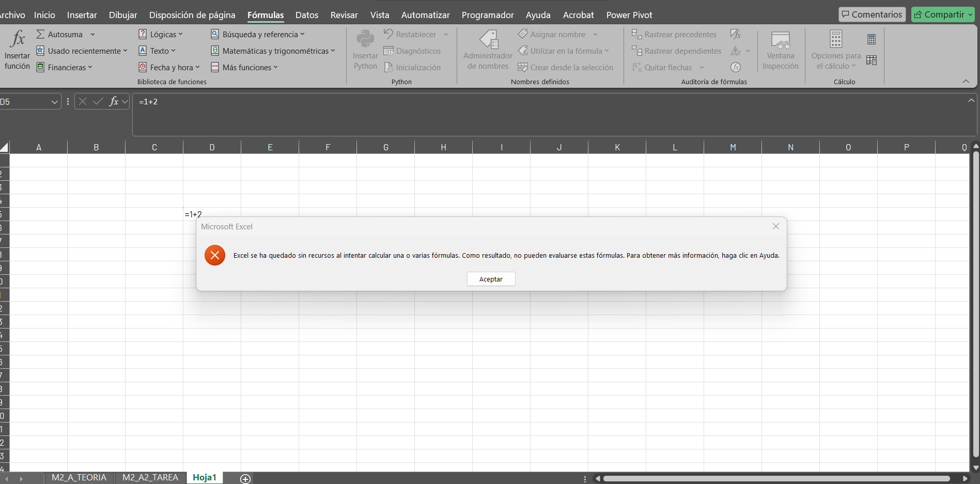Switch to the Datos ribbon tab
Viewport: 980px width, 484px height.
click(306, 15)
